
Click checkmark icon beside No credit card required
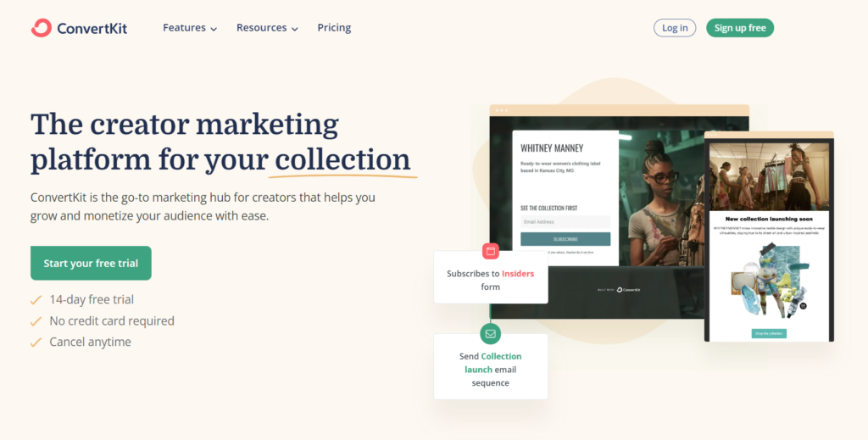click(x=36, y=321)
